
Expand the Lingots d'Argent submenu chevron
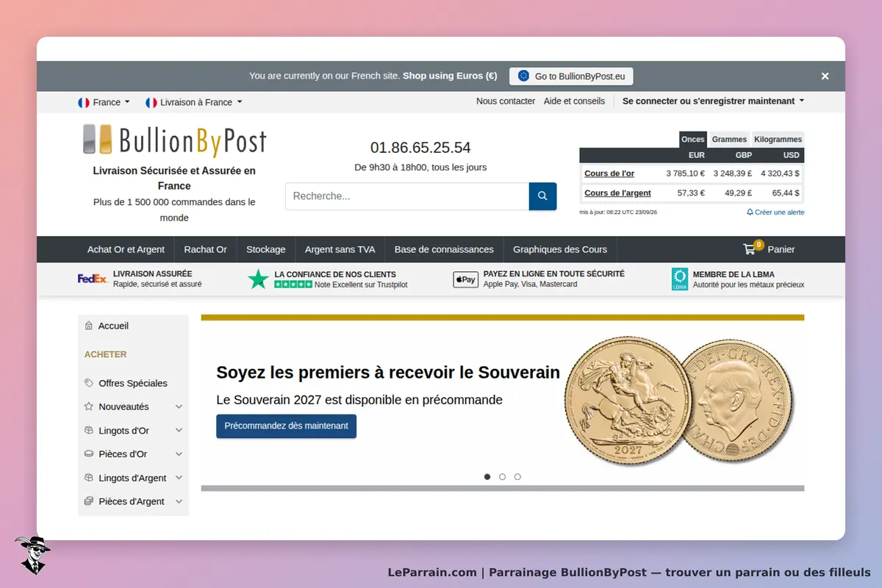coord(179,478)
